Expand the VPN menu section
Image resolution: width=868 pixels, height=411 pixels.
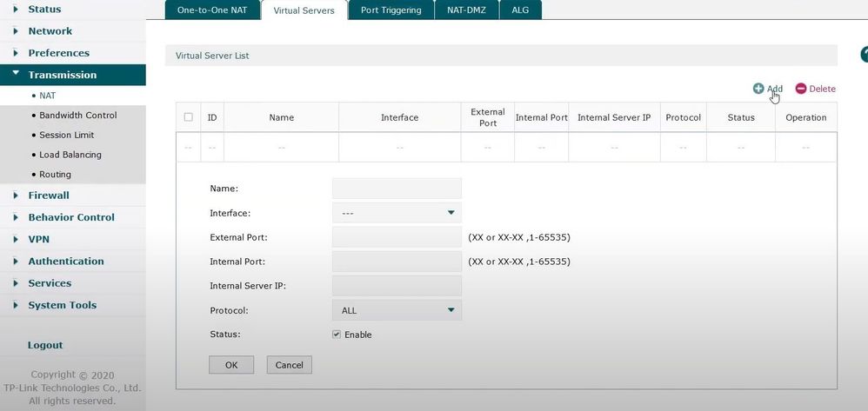pos(38,239)
